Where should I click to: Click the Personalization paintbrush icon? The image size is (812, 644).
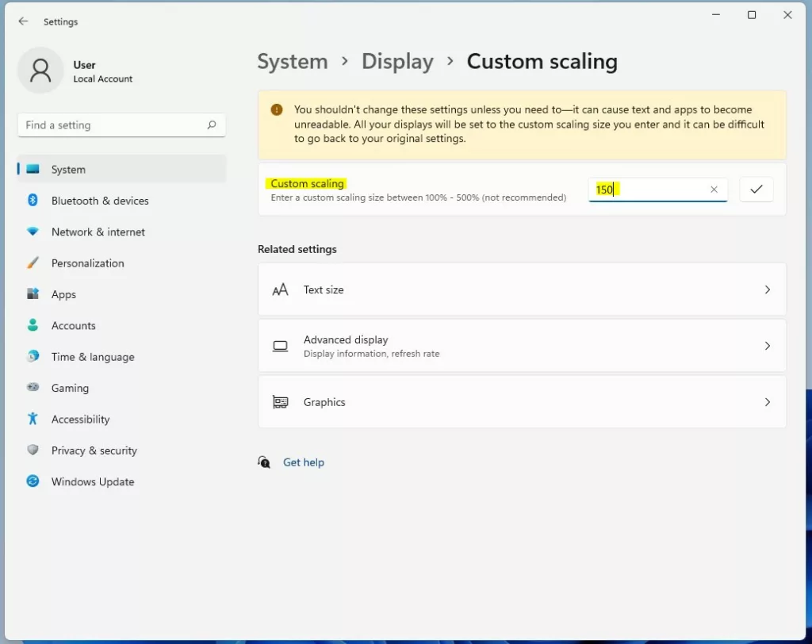33,263
